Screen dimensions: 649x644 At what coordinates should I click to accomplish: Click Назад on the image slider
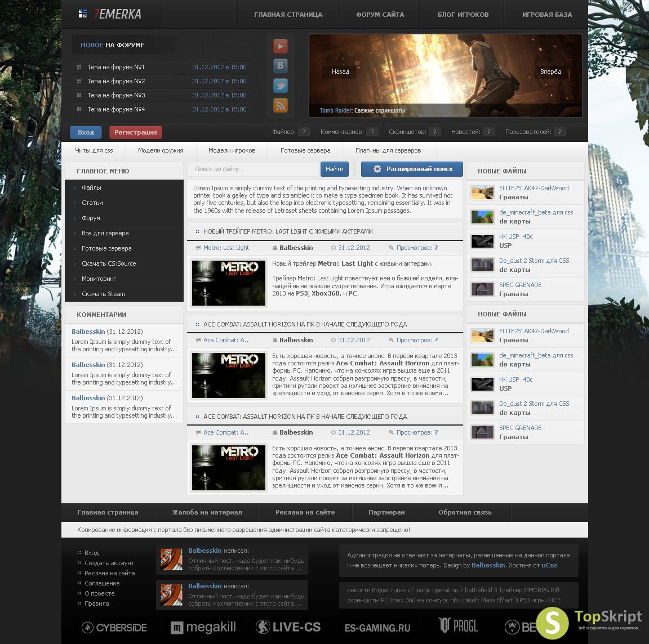coord(340,71)
